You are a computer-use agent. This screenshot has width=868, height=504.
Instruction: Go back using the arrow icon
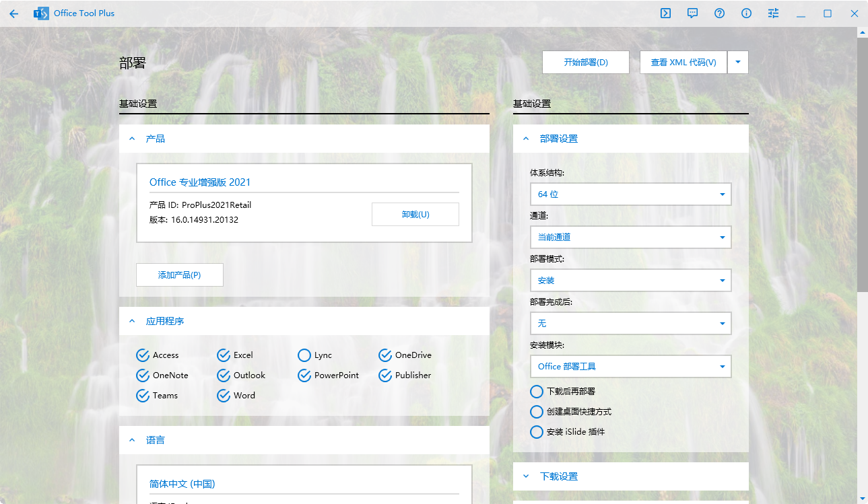pyautogui.click(x=14, y=13)
